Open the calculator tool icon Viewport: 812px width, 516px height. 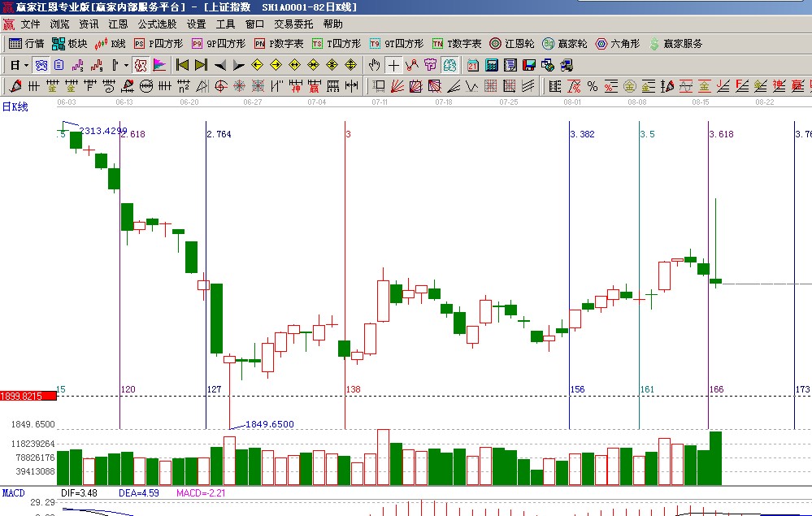click(x=492, y=65)
